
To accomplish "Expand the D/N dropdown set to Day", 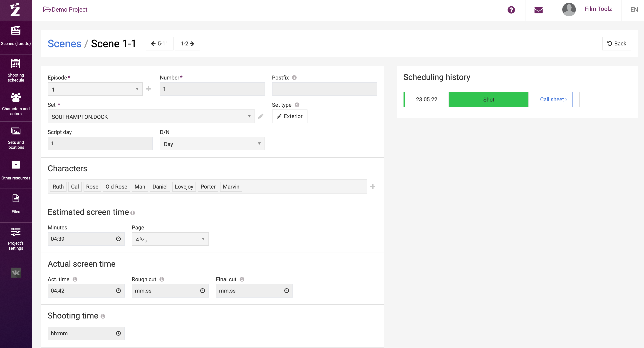I will (212, 144).
